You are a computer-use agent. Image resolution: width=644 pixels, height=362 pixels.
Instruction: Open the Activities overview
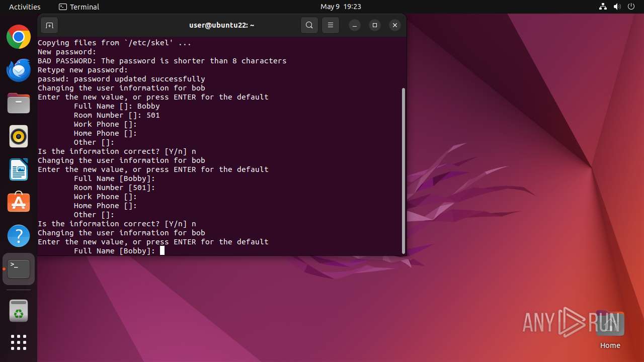point(25,7)
